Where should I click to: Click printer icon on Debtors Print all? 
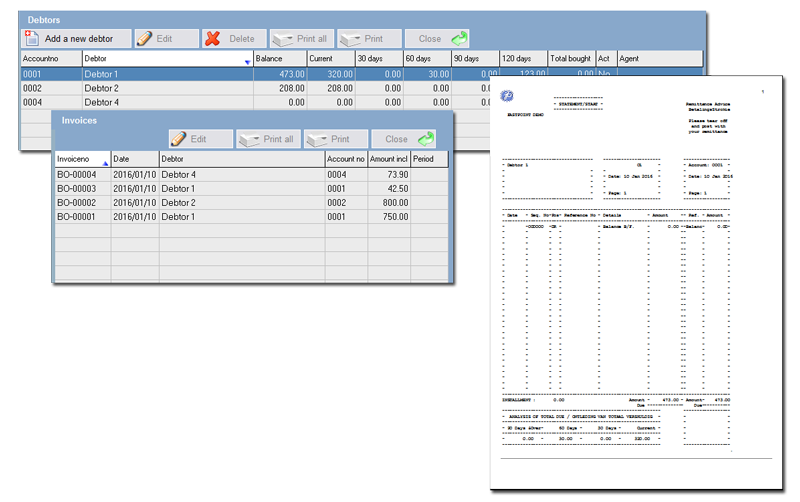(283, 39)
